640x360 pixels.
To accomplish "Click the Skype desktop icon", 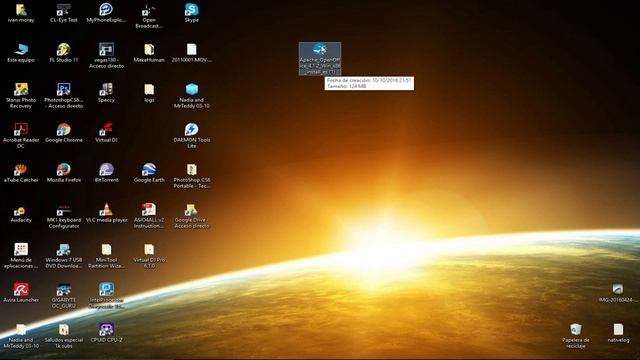I will click(x=191, y=10).
